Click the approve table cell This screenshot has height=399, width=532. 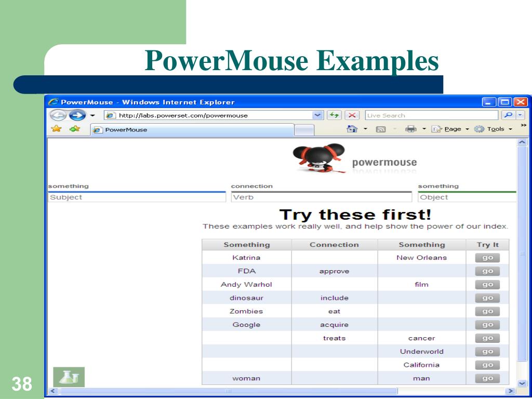click(x=334, y=271)
